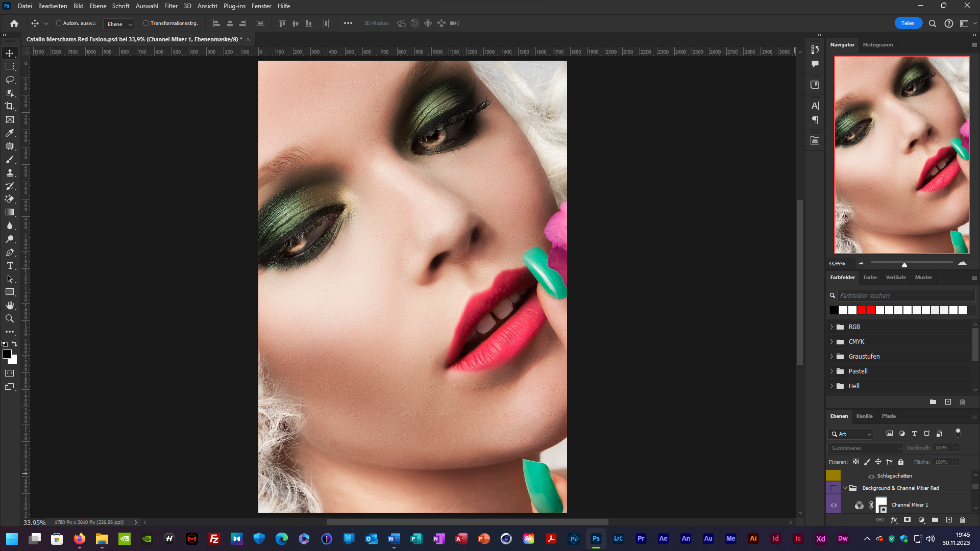Click the search icon in options bar
Image resolution: width=980 pixels, height=551 pixels.
click(x=932, y=23)
